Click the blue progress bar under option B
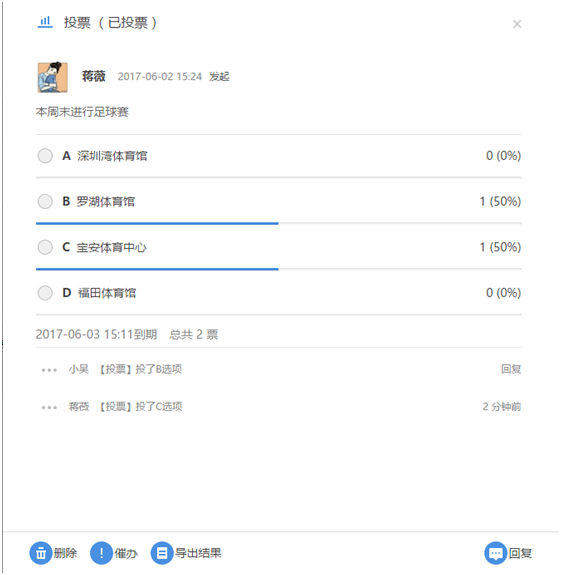 pos(157,223)
